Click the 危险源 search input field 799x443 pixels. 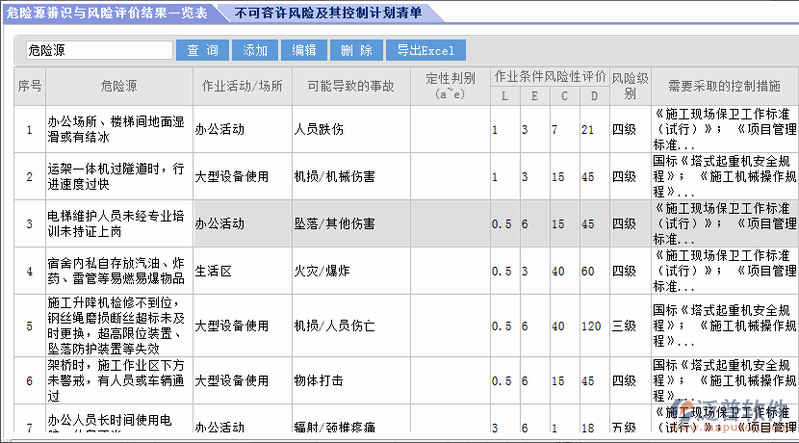pyautogui.click(x=98, y=49)
